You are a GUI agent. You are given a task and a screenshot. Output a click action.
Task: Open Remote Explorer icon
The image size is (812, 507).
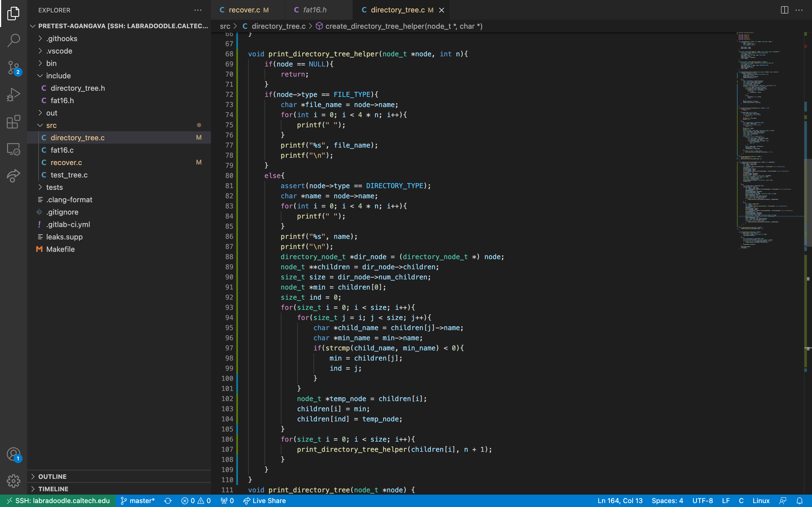coord(14,149)
